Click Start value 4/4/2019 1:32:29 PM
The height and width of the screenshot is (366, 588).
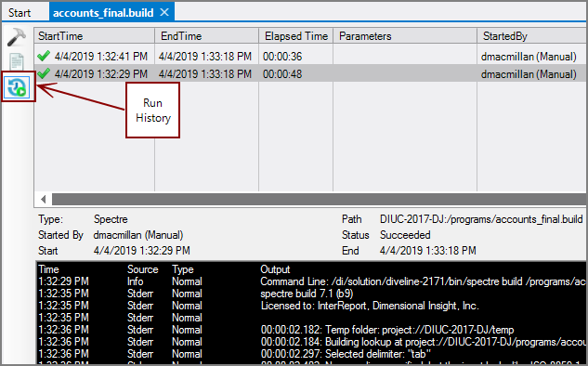coord(142,251)
